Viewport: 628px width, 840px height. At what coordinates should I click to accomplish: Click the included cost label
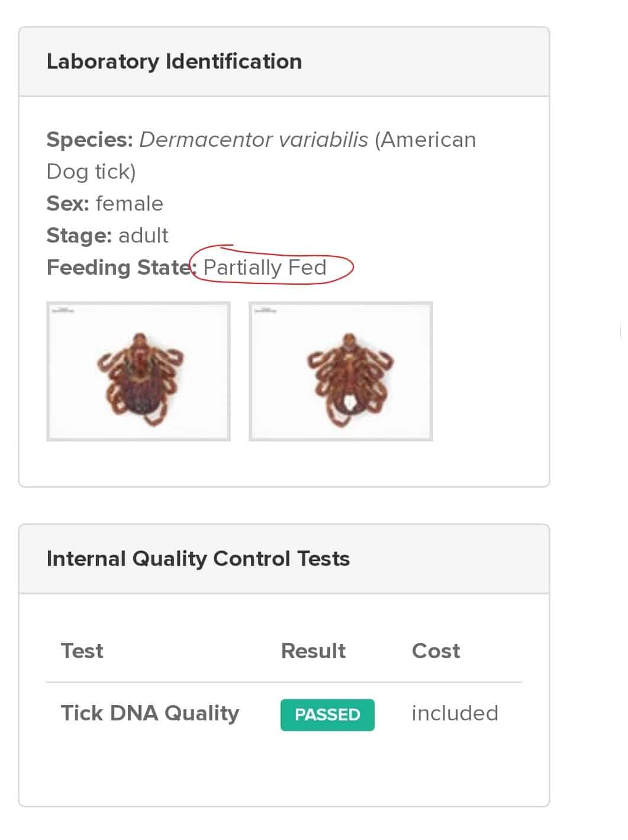click(454, 713)
